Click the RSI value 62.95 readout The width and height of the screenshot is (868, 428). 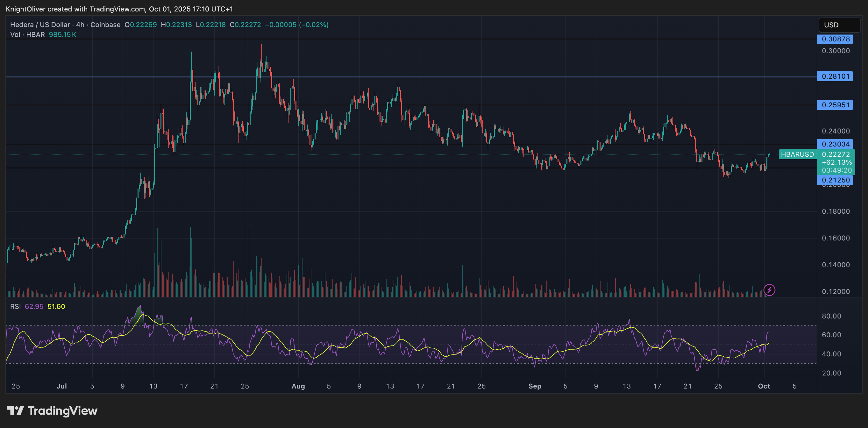tap(34, 306)
